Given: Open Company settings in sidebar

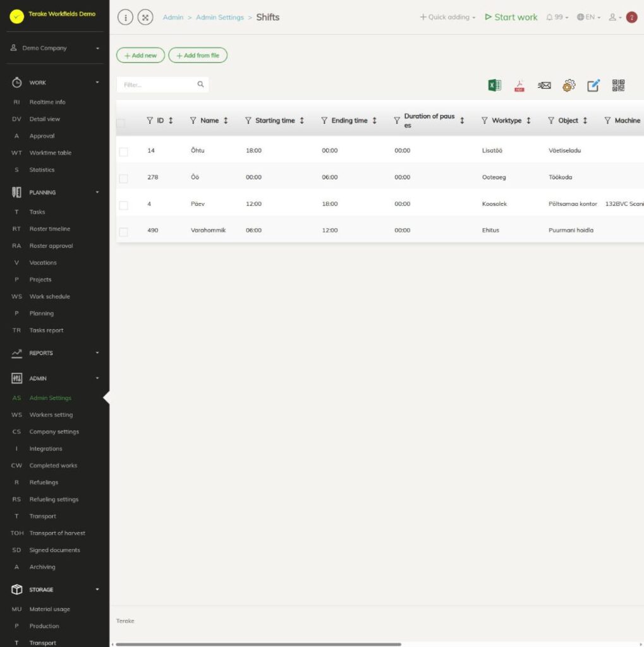Looking at the screenshot, I should tap(54, 432).
